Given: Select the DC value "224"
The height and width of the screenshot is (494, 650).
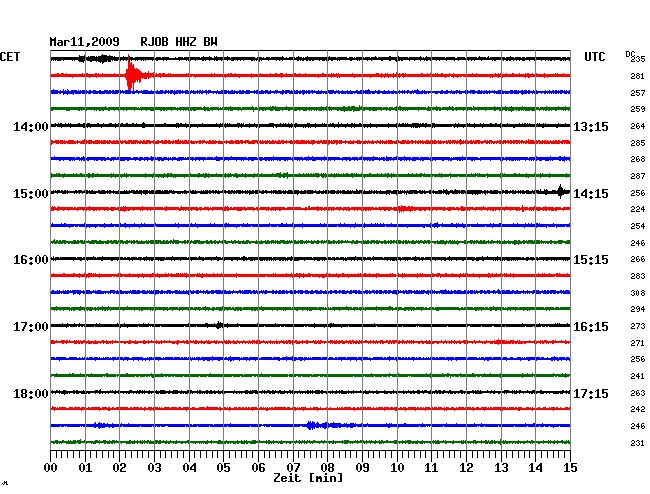Looking at the screenshot, I should pyautogui.click(x=638, y=209).
